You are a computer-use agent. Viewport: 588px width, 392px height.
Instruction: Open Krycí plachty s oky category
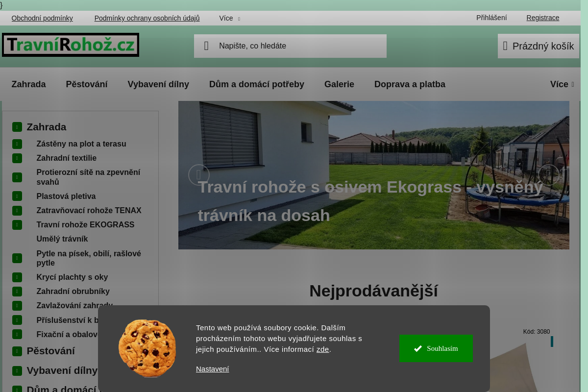click(x=72, y=277)
